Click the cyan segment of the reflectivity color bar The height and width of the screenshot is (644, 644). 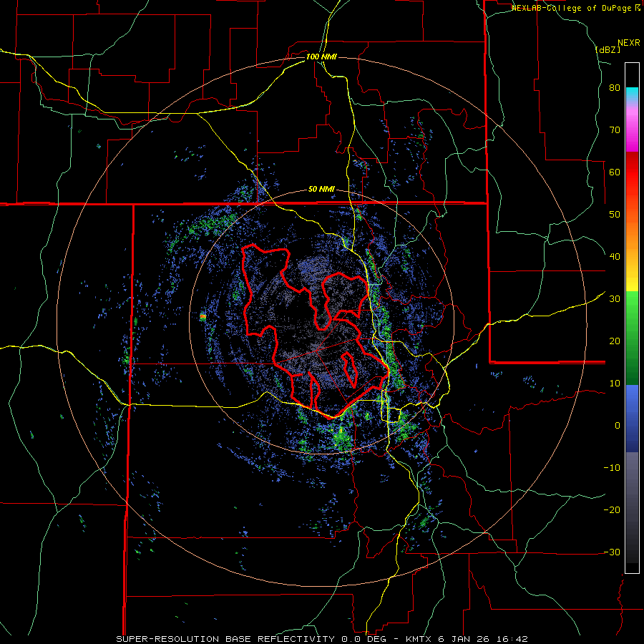(x=632, y=93)
